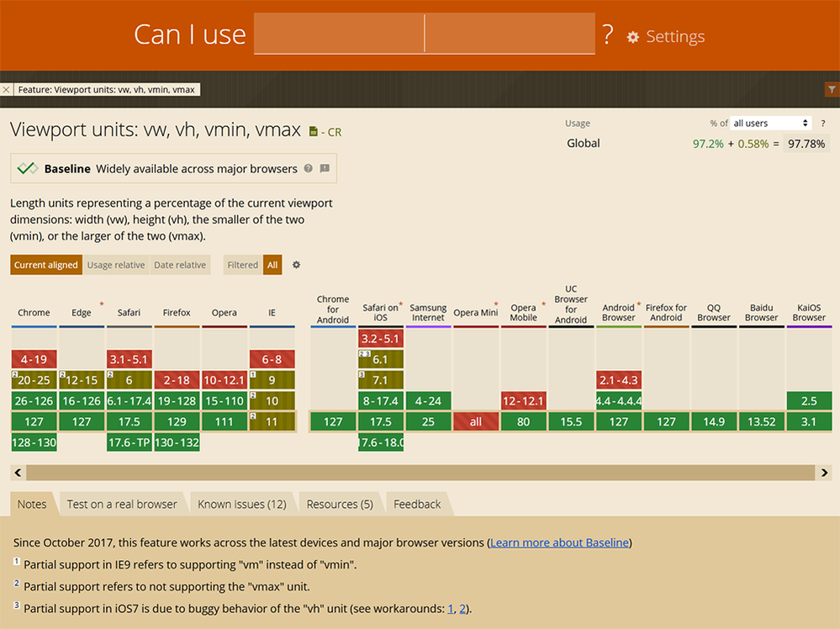Open the Resources (5) tab
840x629 pixels.
coord(340,505)
